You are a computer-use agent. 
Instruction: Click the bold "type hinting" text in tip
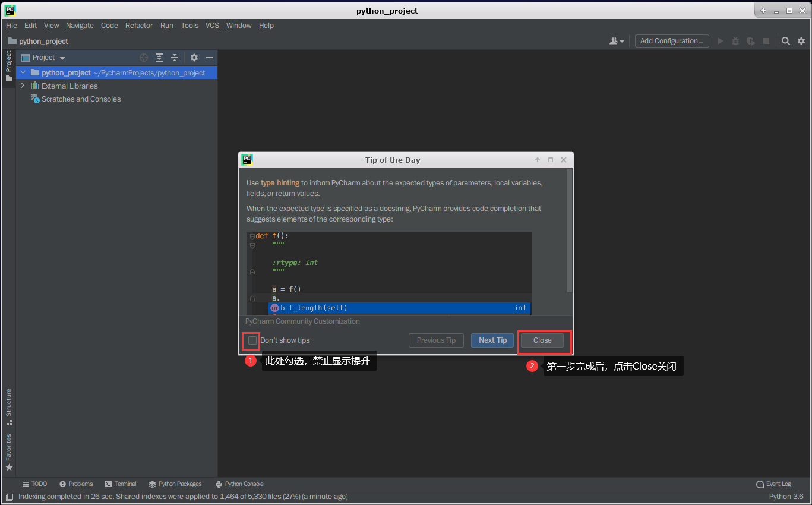point(280,183)
